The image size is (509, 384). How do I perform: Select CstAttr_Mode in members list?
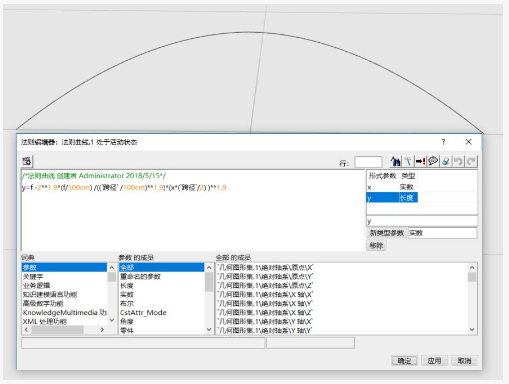point(143,313)
